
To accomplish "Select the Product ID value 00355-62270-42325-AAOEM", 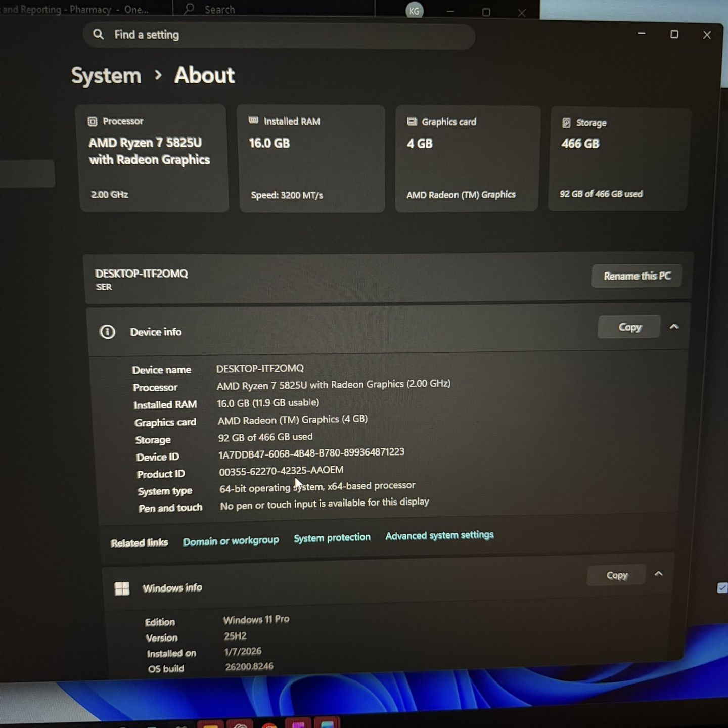I will click(x=281, y=471).
